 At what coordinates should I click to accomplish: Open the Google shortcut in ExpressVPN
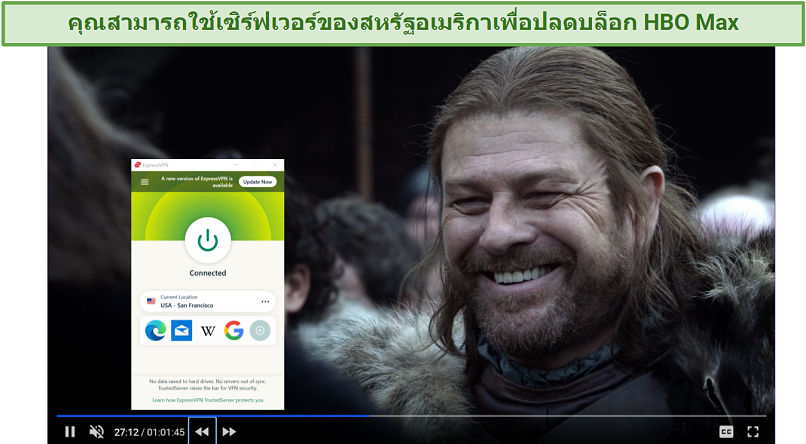pyautogui.click(x=234, y=330)
